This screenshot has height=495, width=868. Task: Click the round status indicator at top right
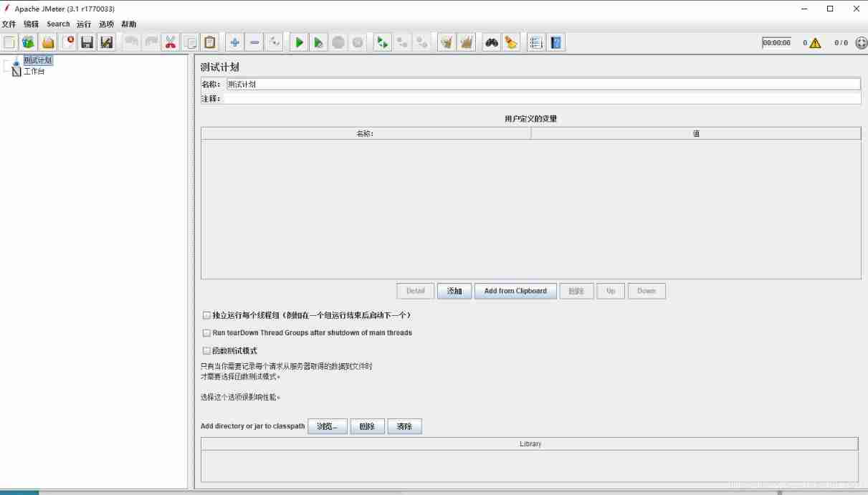pos(862,43)
